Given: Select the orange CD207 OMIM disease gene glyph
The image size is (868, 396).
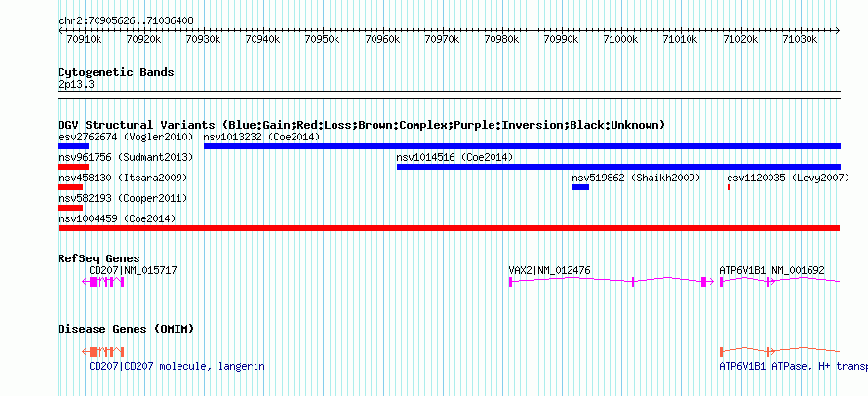Looking at the screenshot, I should (103, 352).
